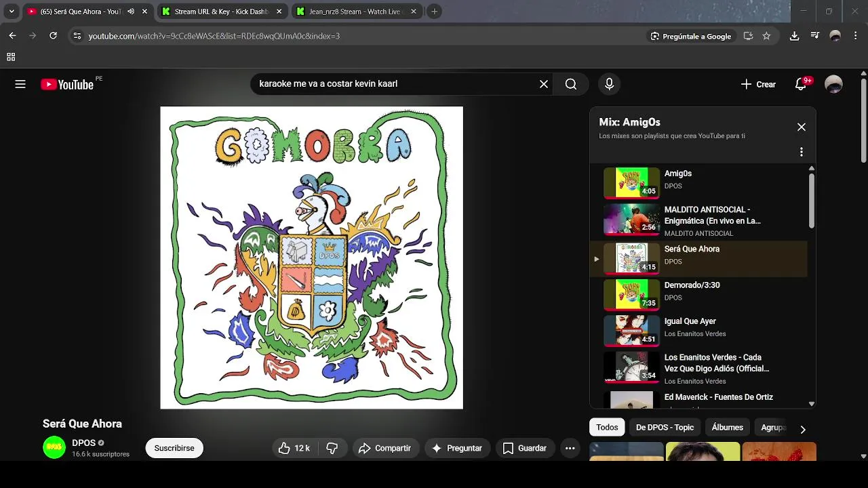Image resolution: width=868 pixels, height=488 pixels.
Task: Subscribe to DPOS with Suscribirse
Action: (174, 448)
